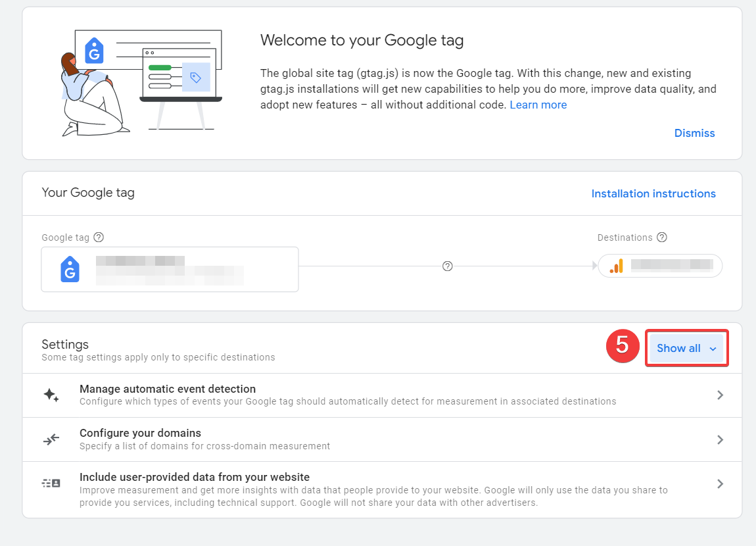Click the 'Your Google tag' heading

88,193
